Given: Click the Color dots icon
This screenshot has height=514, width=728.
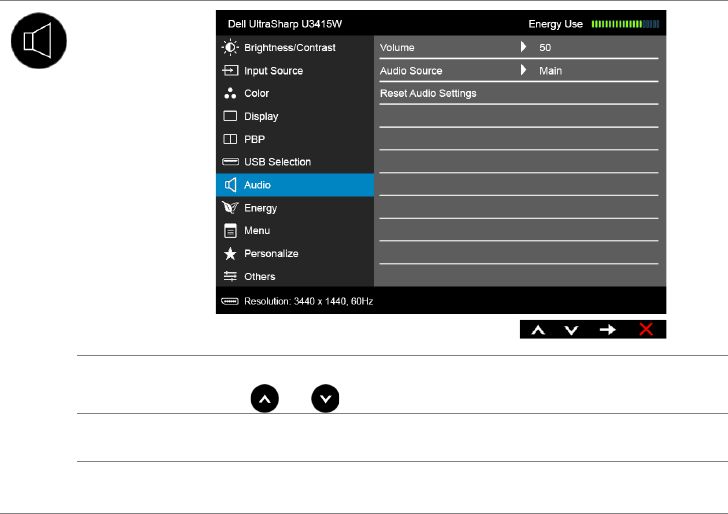Looking at the screenshot, I should click(230, 93).
